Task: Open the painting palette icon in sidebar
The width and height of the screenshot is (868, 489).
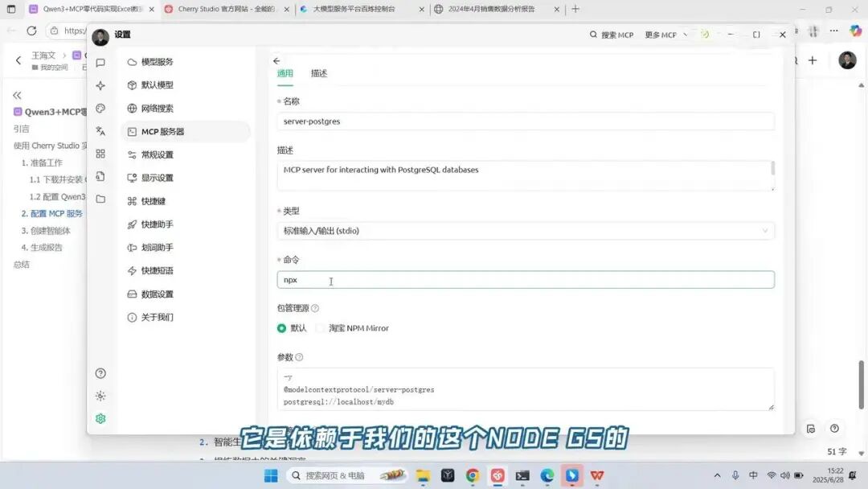Action: click(x=100, y=108)
